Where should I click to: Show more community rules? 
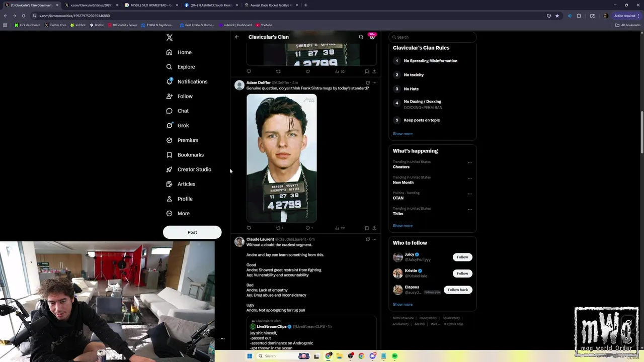click(x=403, y=134)
